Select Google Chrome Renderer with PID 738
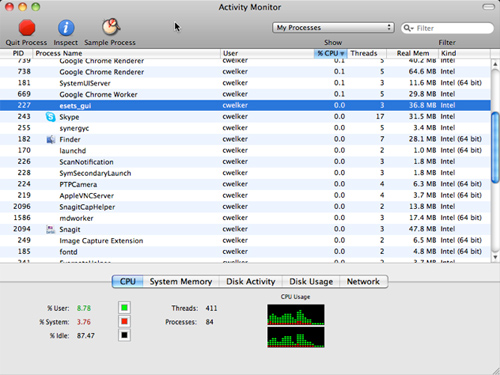This screenshot has width=500, height=375. [x=245, y=72]
